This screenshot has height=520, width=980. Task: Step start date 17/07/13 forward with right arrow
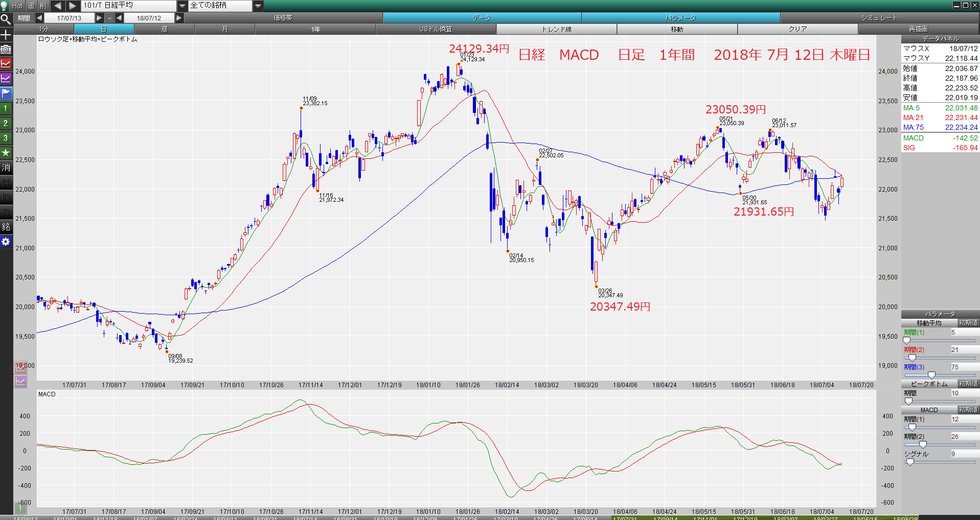tap(100, 18)
